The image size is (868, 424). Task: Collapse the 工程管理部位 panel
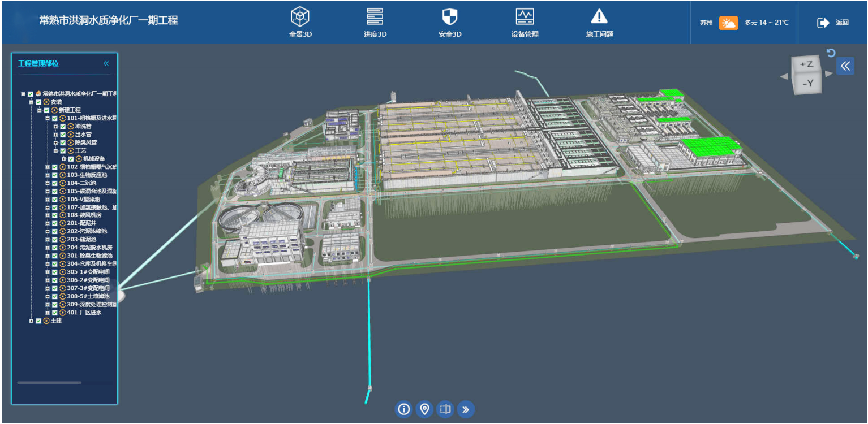pos(106,63)
